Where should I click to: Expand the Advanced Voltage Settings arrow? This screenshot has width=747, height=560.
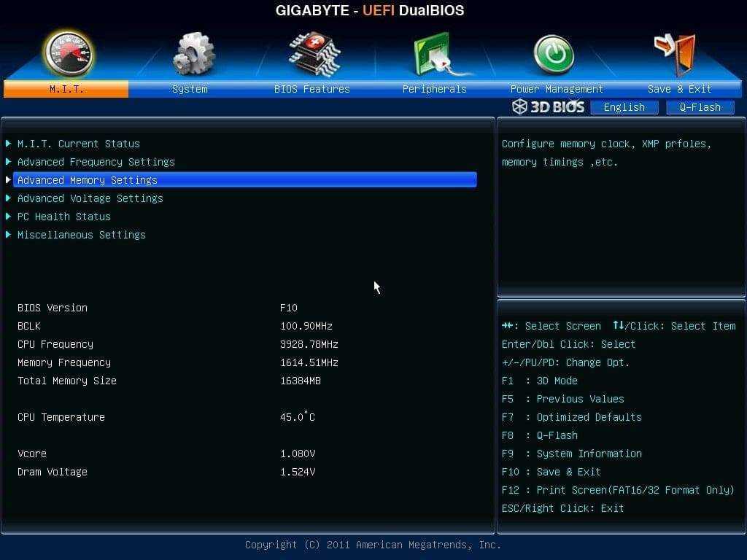coord(9,198)
